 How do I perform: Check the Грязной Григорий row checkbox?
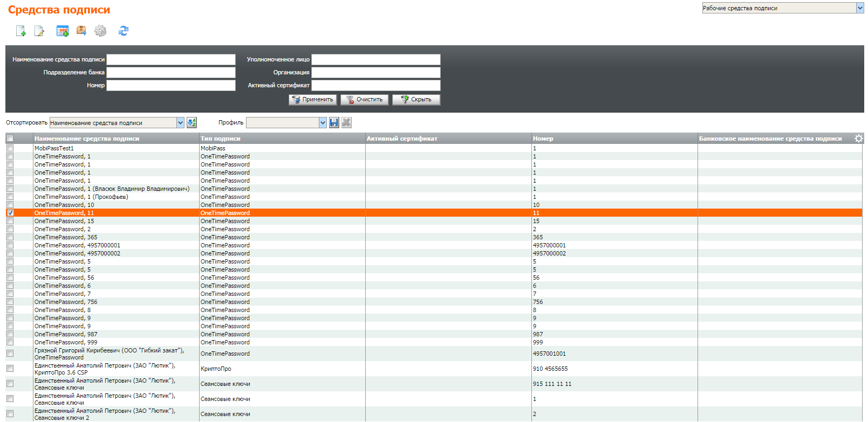click(x=10, y=354)
